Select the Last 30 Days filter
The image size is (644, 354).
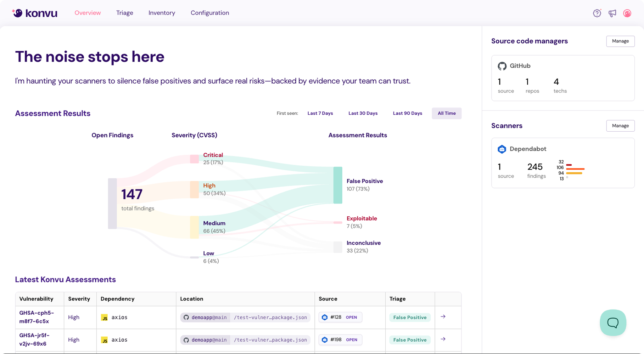363,113
